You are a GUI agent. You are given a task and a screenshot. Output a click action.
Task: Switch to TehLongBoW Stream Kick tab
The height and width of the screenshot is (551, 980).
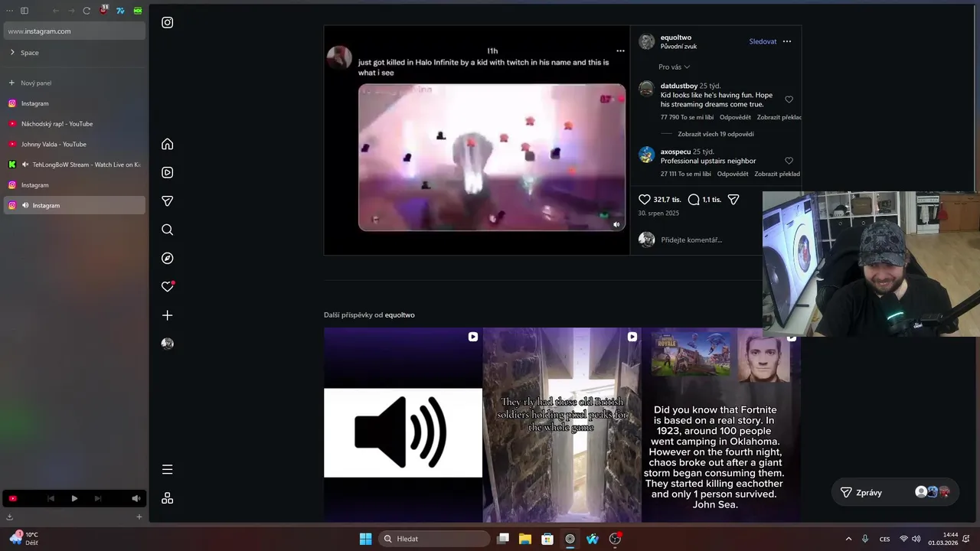click(74, 165)
